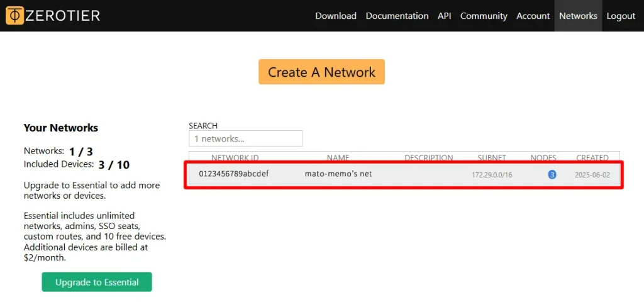This screenshot has height=302, width=644.
Task: Click the ZeroTier logo icon
Action: click(15, 16)
